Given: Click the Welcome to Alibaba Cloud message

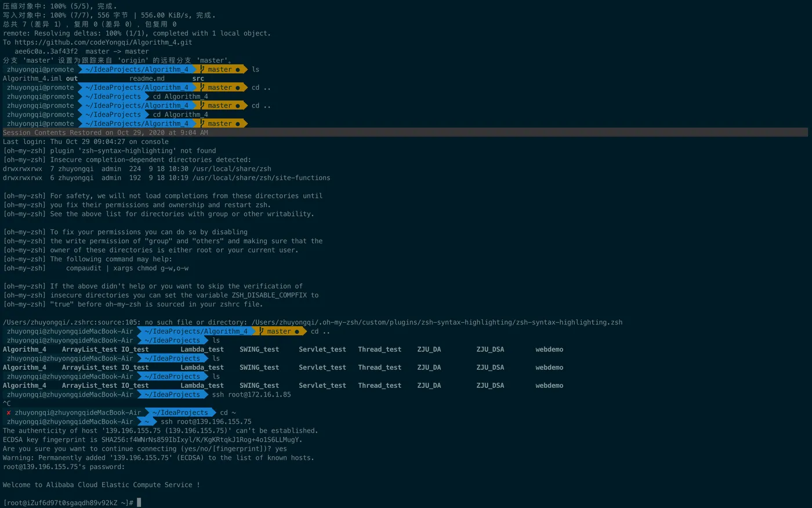Looking at the screenshot, I should [101, 485].
